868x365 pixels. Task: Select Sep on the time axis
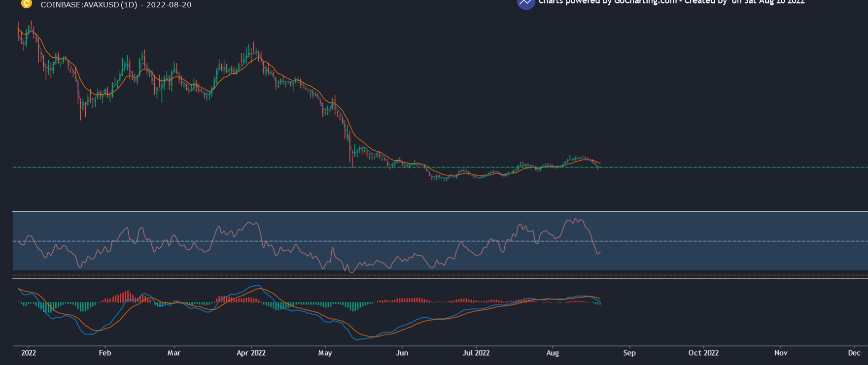coord(629,353)
